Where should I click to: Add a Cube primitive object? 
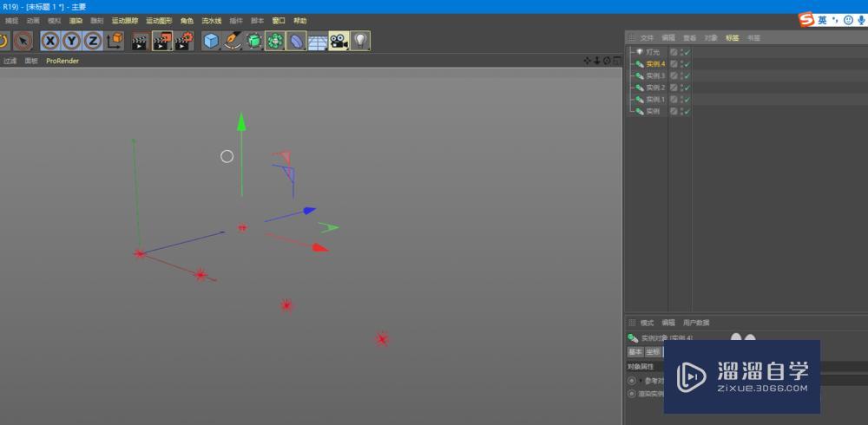[x=211, y=41]
